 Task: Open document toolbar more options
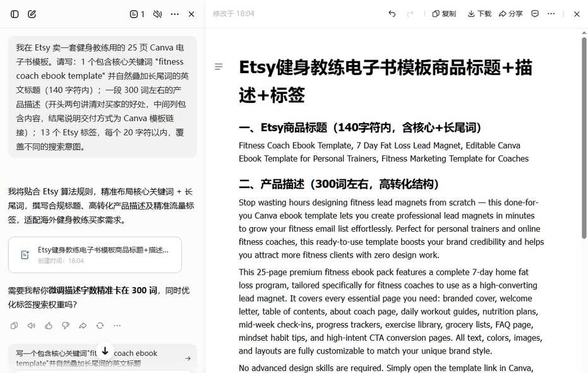(x=551, y=14)
